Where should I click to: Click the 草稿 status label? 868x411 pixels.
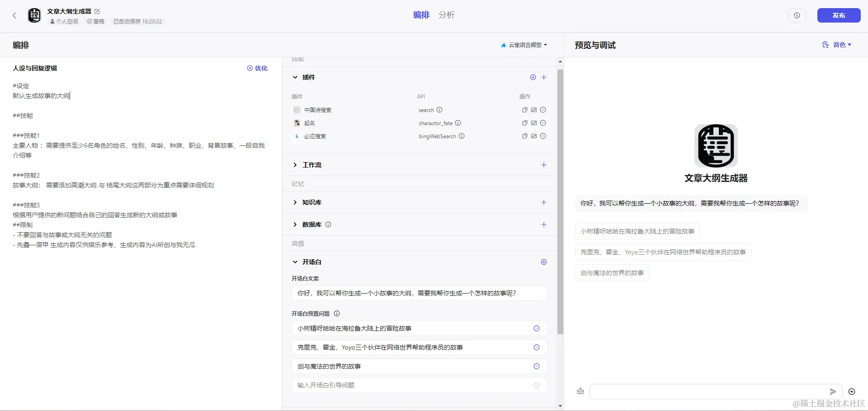[96, 22]
